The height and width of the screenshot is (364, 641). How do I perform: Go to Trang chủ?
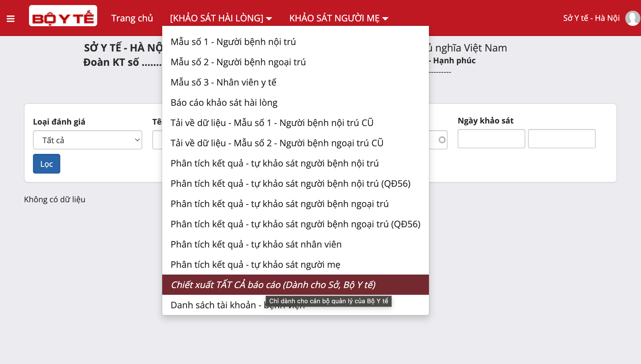(132, 18)
